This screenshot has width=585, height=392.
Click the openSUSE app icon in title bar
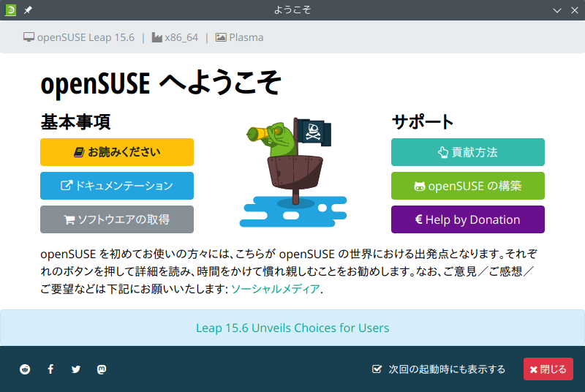[10, 10]
